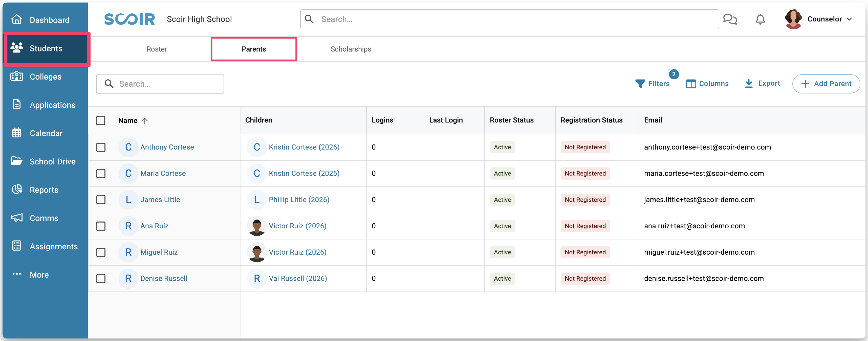The height and width of the screenshot is (341, 868).
Task: Click the Export download icon
Action: point(748,84)
